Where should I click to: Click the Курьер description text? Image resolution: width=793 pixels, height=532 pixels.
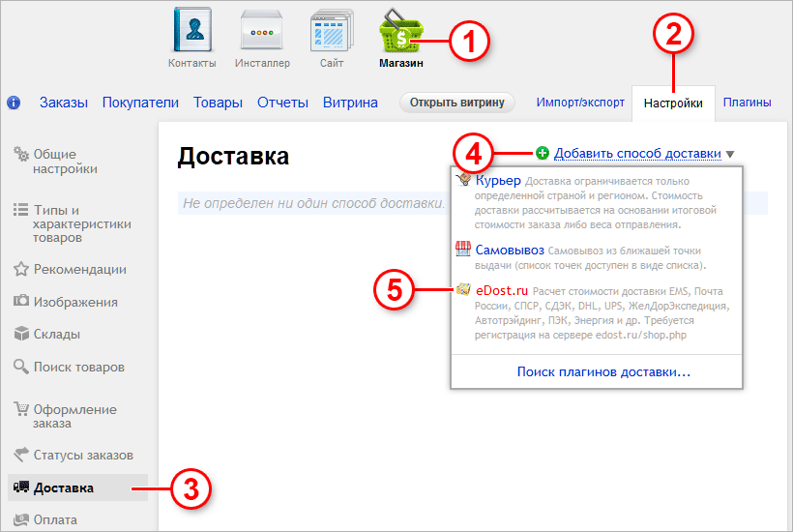(x=596, y=203)
